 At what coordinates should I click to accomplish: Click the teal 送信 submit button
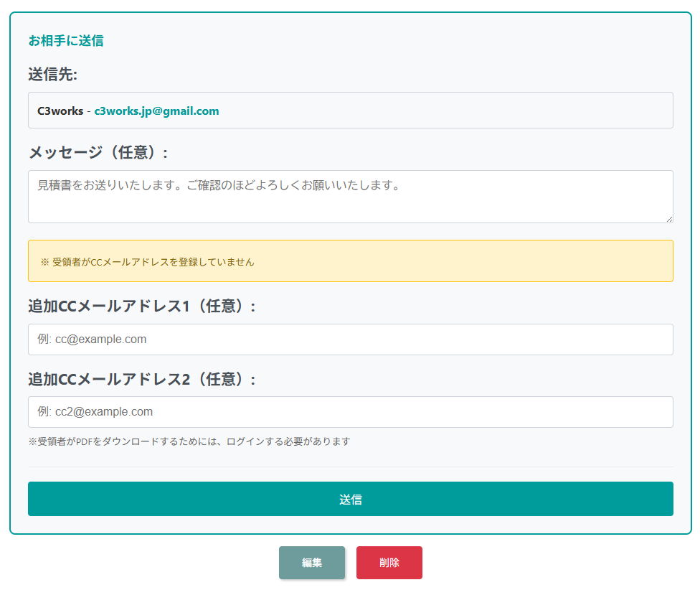click(x=350, y=499)
